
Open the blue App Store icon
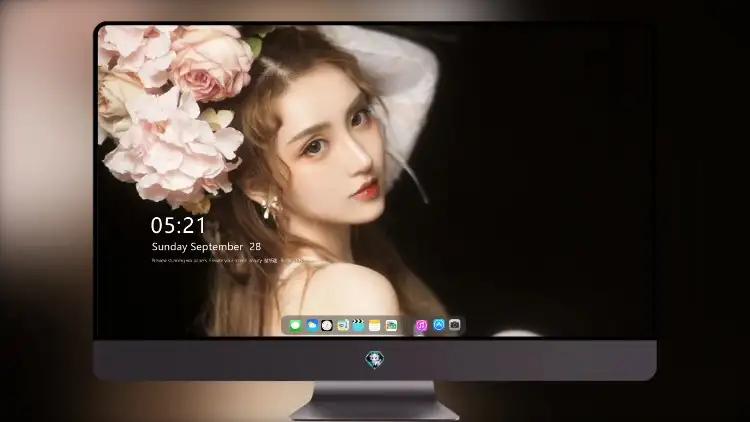pos(439,325)
